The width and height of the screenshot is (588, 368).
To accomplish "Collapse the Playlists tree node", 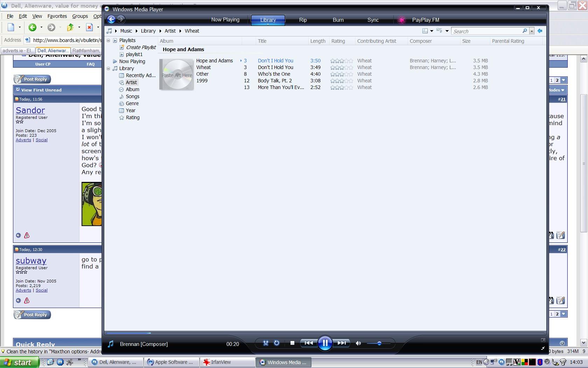I will 108,40.
